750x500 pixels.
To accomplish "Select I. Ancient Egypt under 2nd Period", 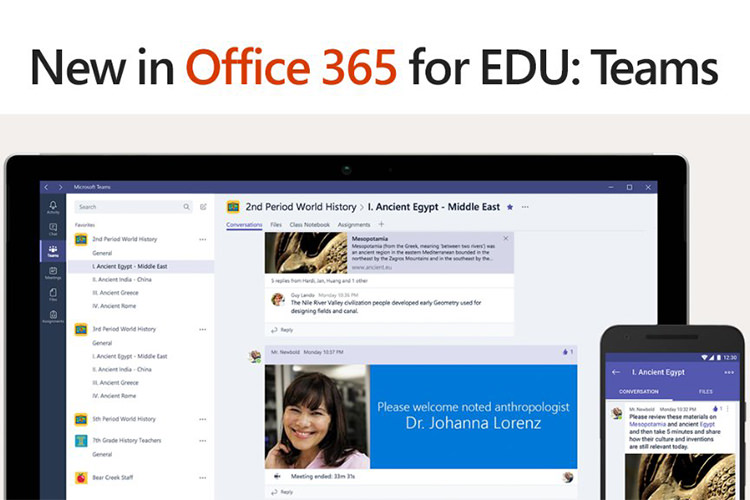I will 130,267.
